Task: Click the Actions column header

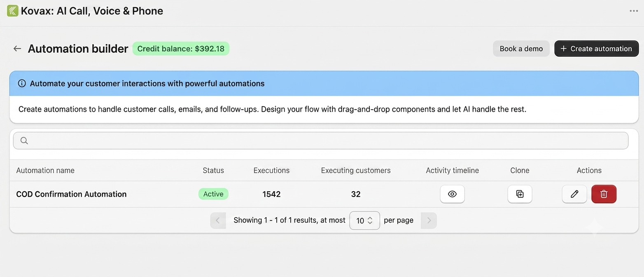Action: 589,171
